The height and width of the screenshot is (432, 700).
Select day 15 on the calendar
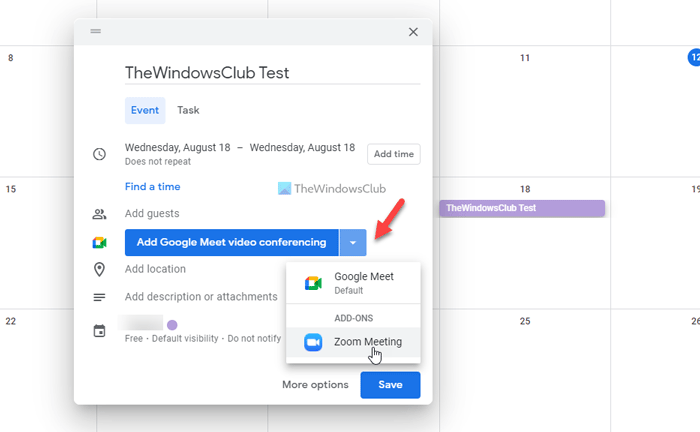[11, 189]
